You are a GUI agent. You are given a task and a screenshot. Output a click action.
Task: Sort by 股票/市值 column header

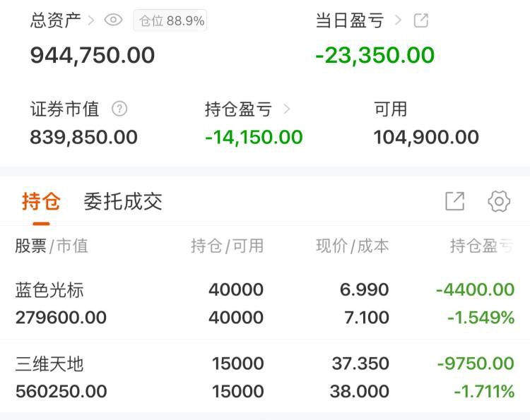[52, 246]
